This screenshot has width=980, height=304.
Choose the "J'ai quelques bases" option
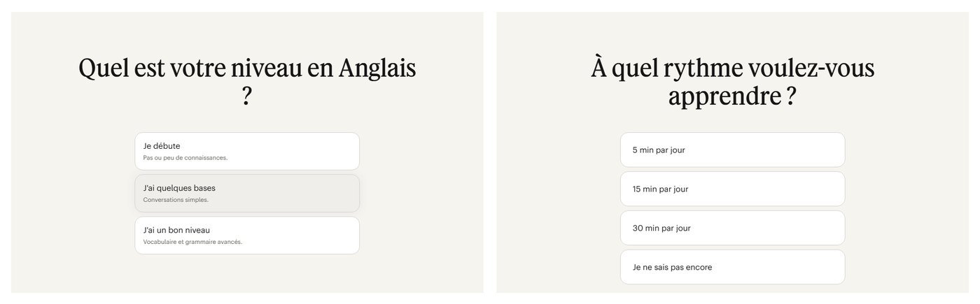point(247,193)
